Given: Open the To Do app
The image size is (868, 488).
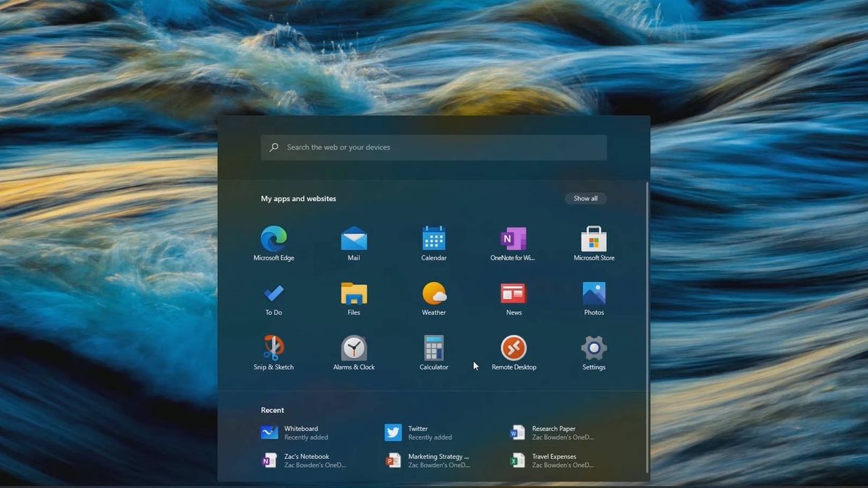Looking at the screenshot, I should [x=273, y=299].
